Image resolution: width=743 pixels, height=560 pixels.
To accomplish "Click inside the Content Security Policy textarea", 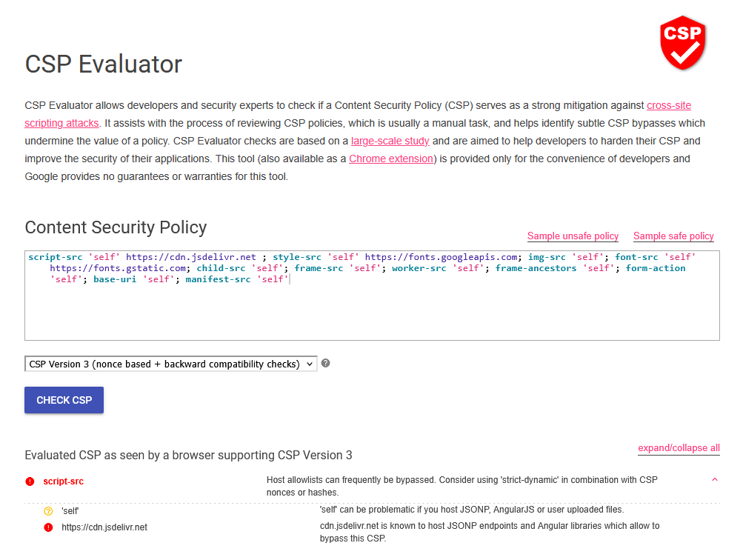I will tap(370, 311).
